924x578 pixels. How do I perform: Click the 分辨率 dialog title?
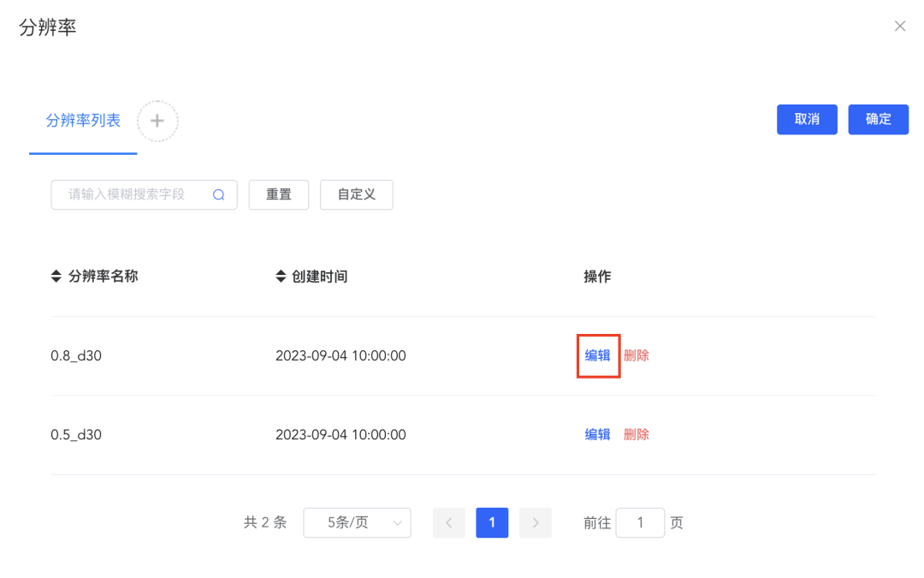48,27
